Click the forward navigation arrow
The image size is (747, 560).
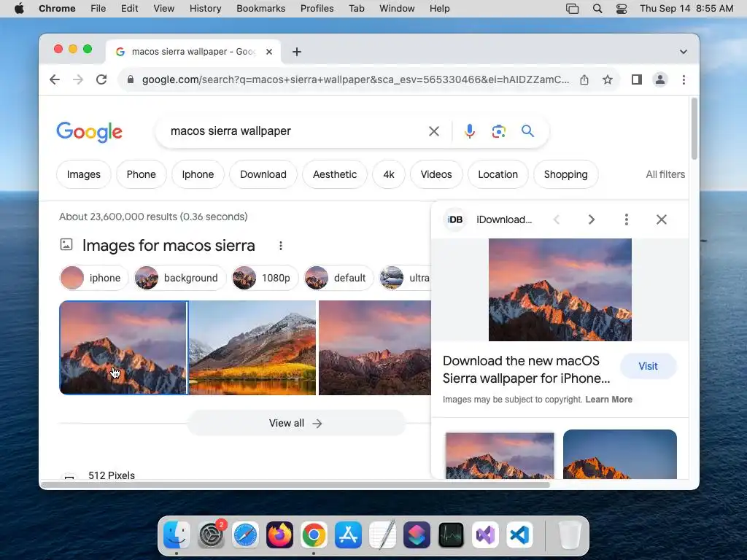coord(78,79)
